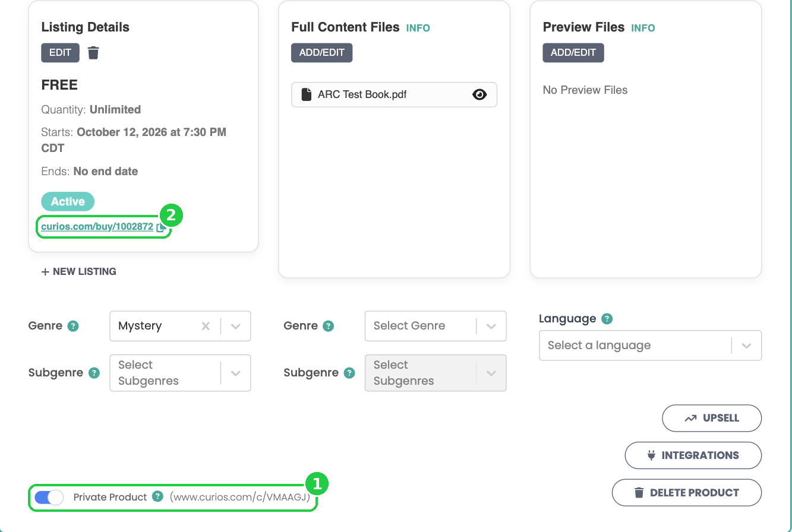The width and height of the screenshot is (792, 532).
Task: Open the first Select Subgenres dropdown
Action: (180, 373)
